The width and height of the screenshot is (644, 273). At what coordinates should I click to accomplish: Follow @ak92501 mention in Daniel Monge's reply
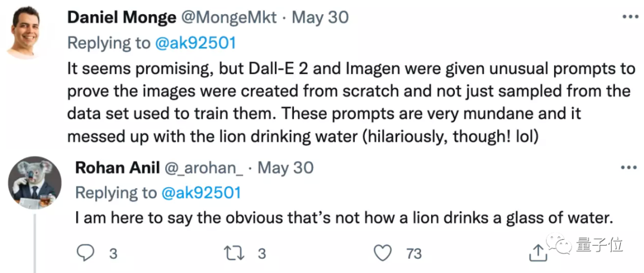point(196,43)
